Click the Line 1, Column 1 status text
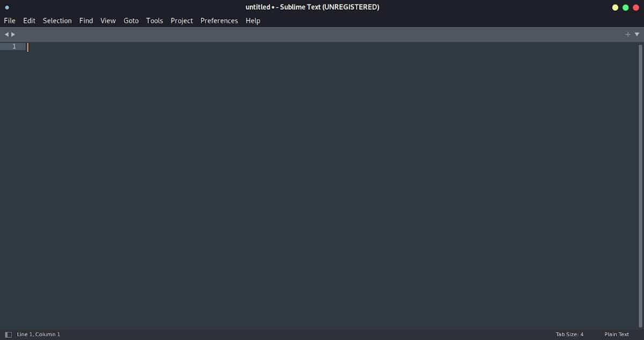The width and height of the screenshot is (644, 340). tap(39, 335)
